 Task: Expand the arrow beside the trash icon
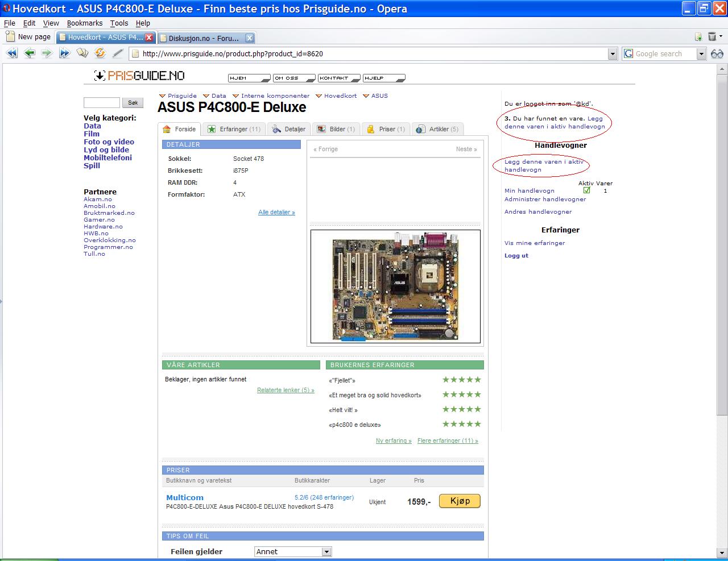point(721,37)
